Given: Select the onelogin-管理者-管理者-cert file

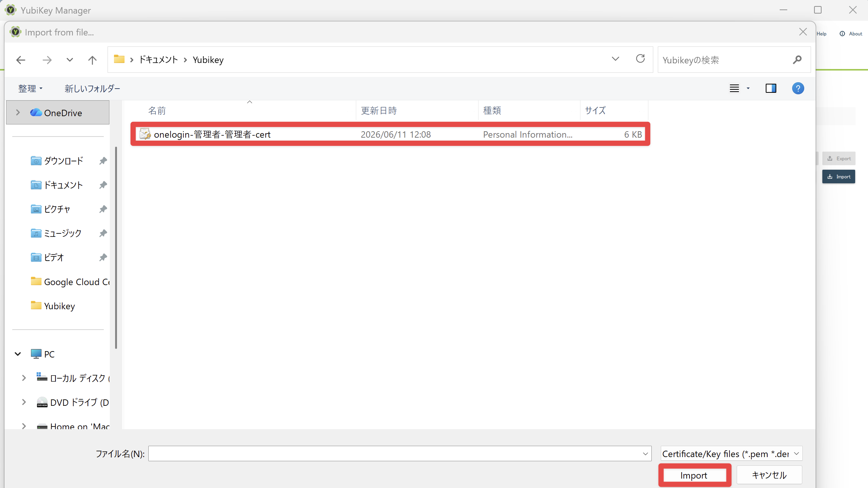Looking at the screenshot, I should (x=390, y=134).
